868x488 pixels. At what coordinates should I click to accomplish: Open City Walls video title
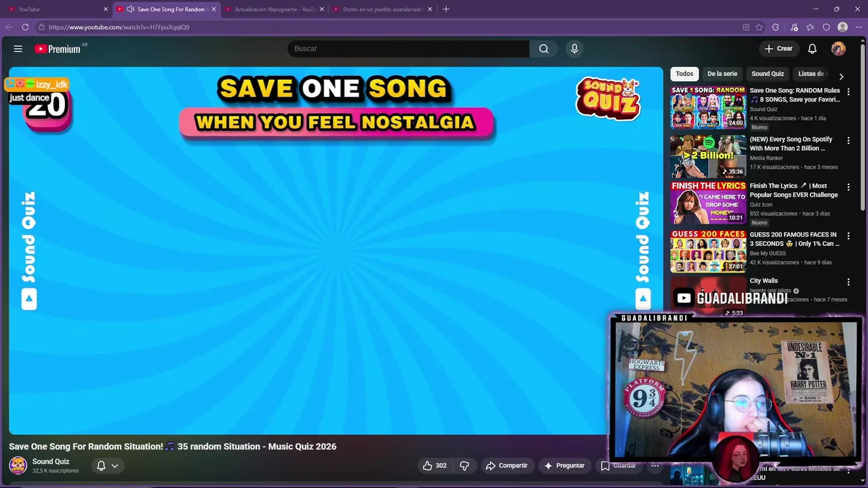764,281
